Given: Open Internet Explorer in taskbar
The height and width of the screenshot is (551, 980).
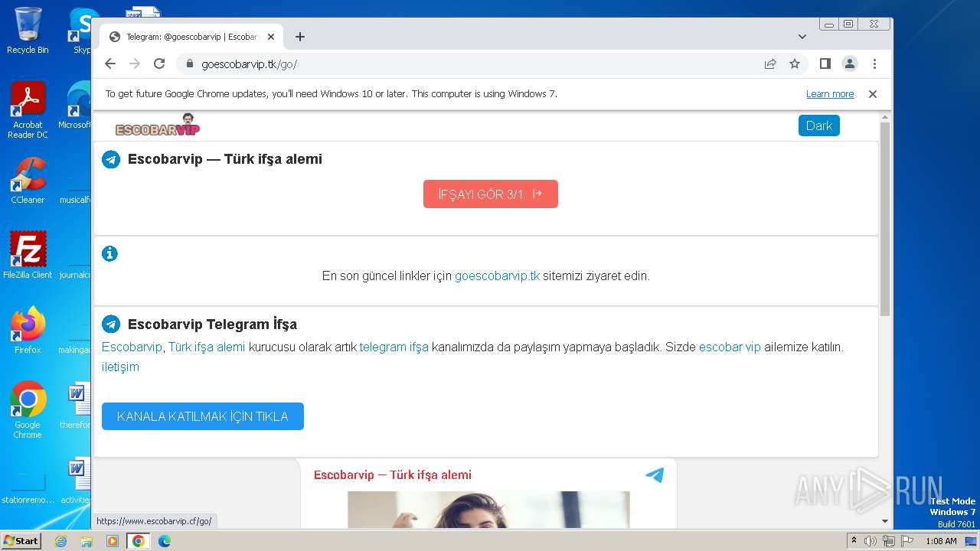Looking at the screenshot, I should click(x=60, y=541).
